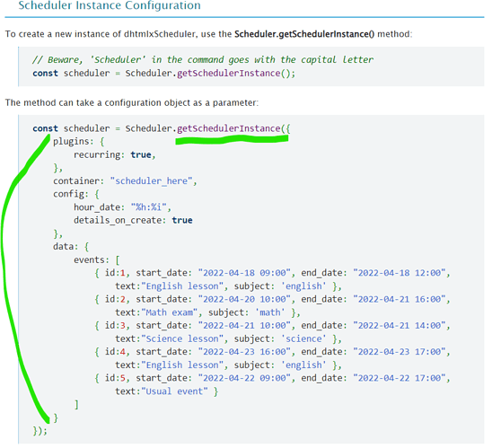Click 'recurring: true' line
This screenshot has width=501, height=448.
click(x=114, y=155)
